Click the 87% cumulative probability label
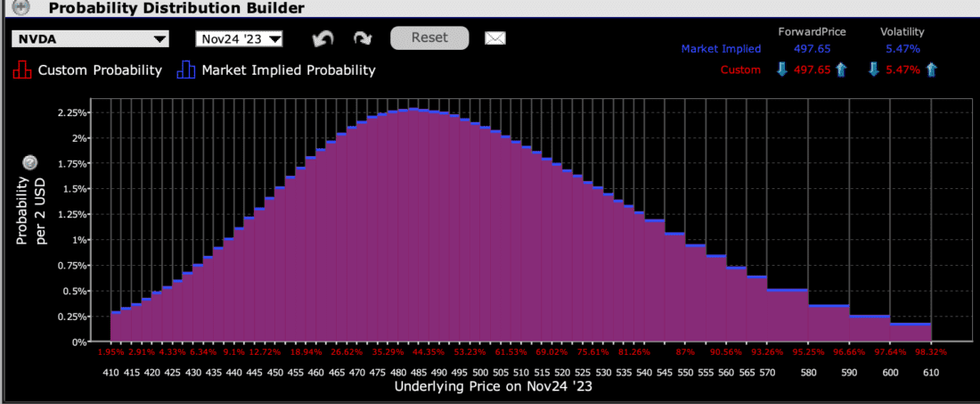 tap(685, 352)
